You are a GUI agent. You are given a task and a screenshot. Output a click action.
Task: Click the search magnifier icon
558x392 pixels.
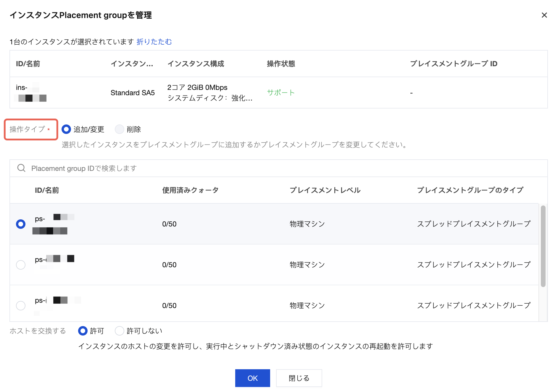point(21,168)
